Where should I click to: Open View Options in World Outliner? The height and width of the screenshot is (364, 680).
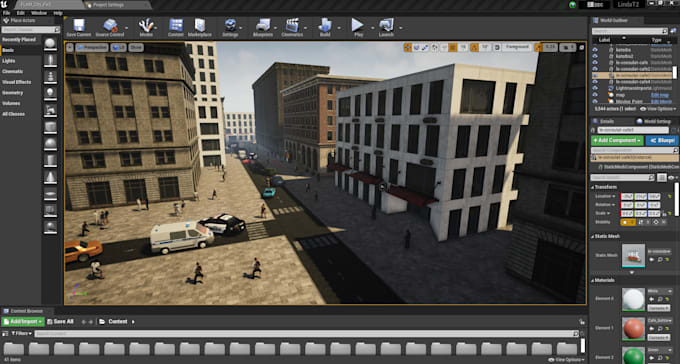click(x=658, y=109)
